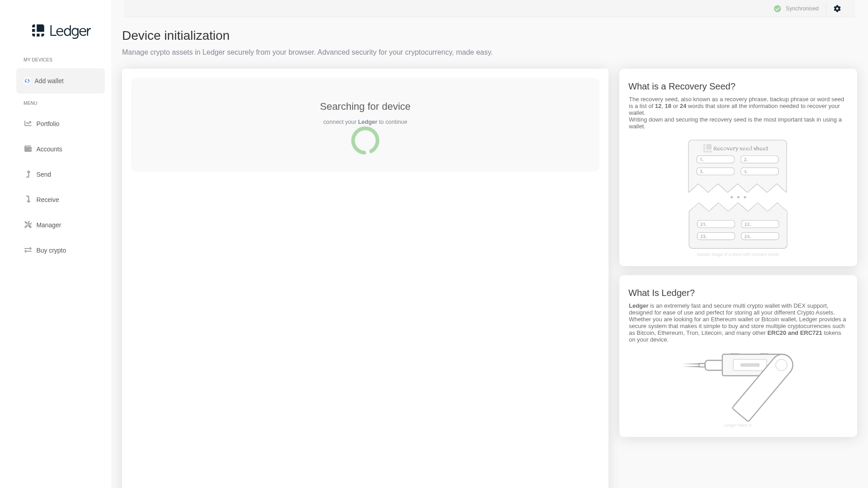Open the Portfolio menu item
This screenshot has height=488, width=868.
pyautogui.click(x=61, y=124)
